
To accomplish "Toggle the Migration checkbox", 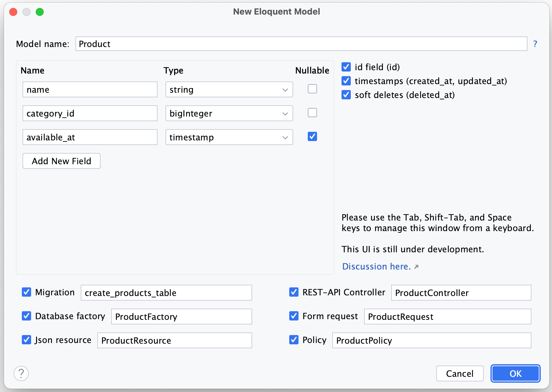I will pyautogui.click(x=26, y=292).
